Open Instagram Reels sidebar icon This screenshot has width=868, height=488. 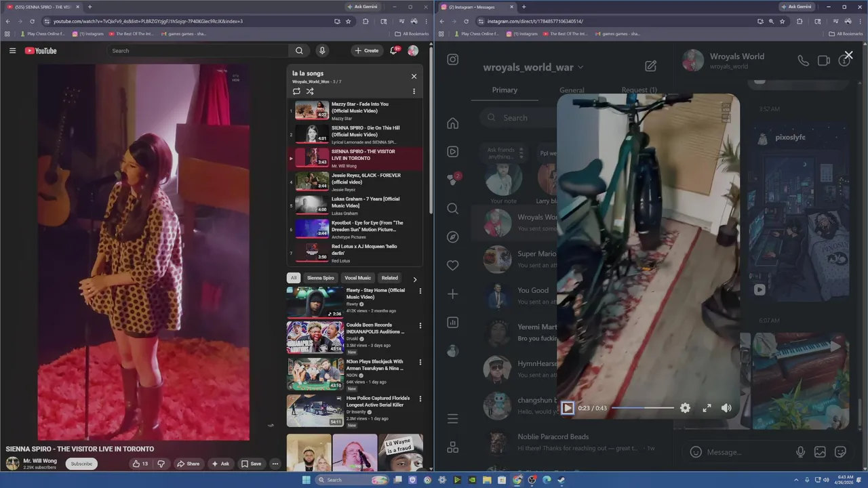(453, 152)
